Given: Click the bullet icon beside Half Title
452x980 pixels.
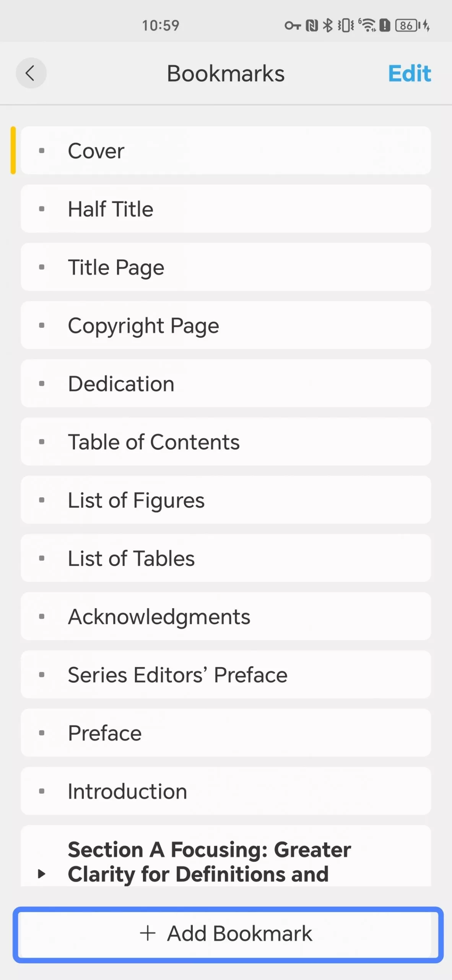Looking at the screenshot, I should (x=42, y=209).
